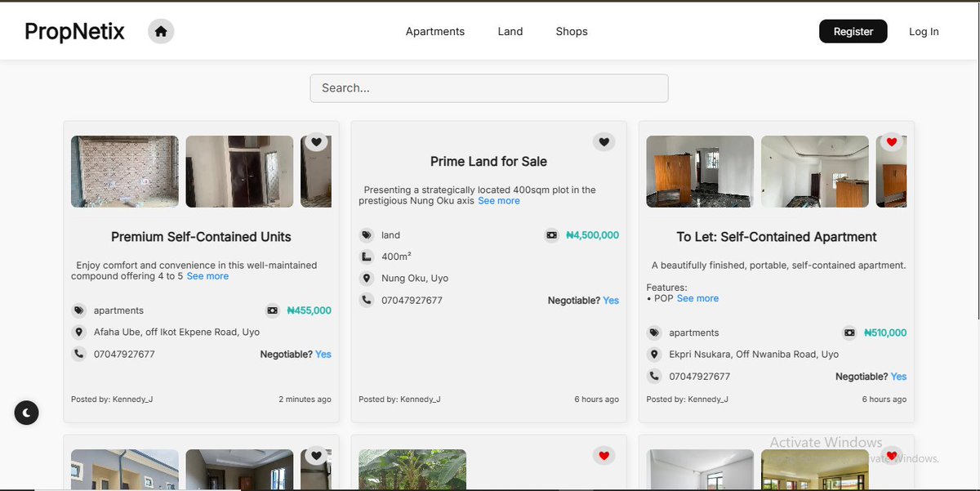See more of To Let apartment features
This screenshot has width=980, height=491.
click(x=697, y=298)
